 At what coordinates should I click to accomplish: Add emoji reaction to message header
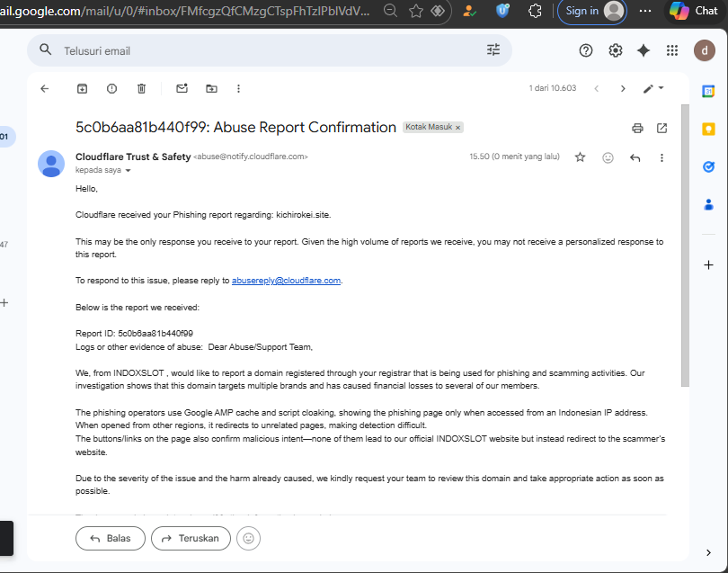(608, 158)
